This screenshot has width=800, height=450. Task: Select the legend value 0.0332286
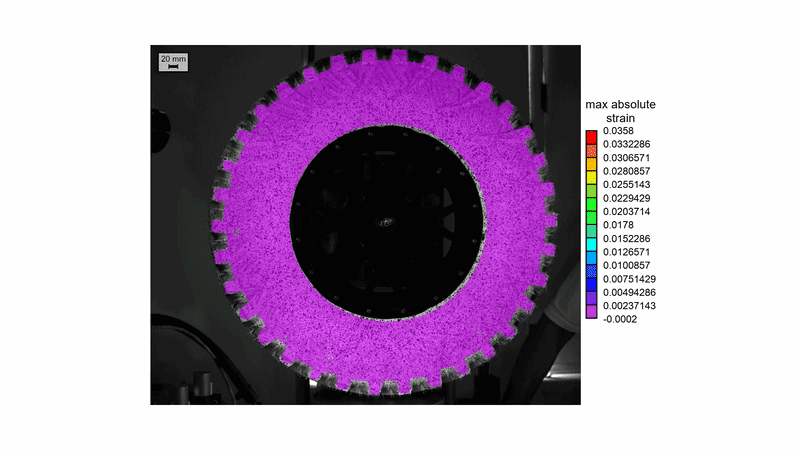tap(627, 144)
